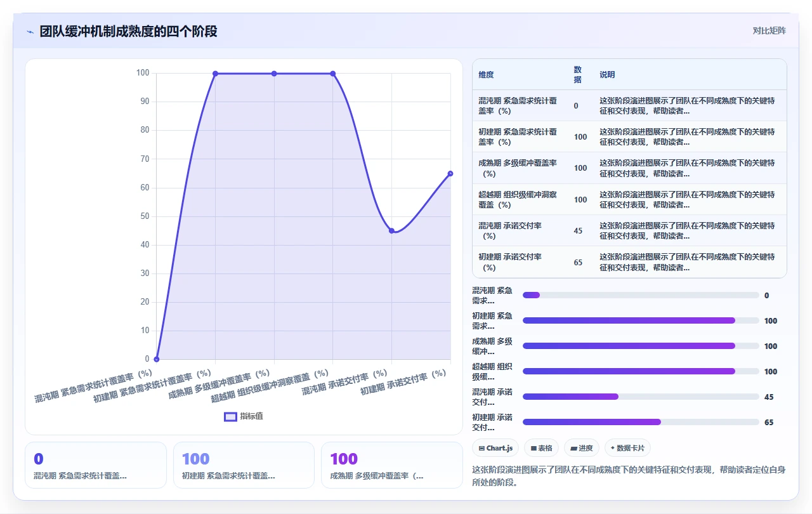Open the data card showing 100 初建期
Image resolution: width=812 pixels, height=514 pixels.
244,465
